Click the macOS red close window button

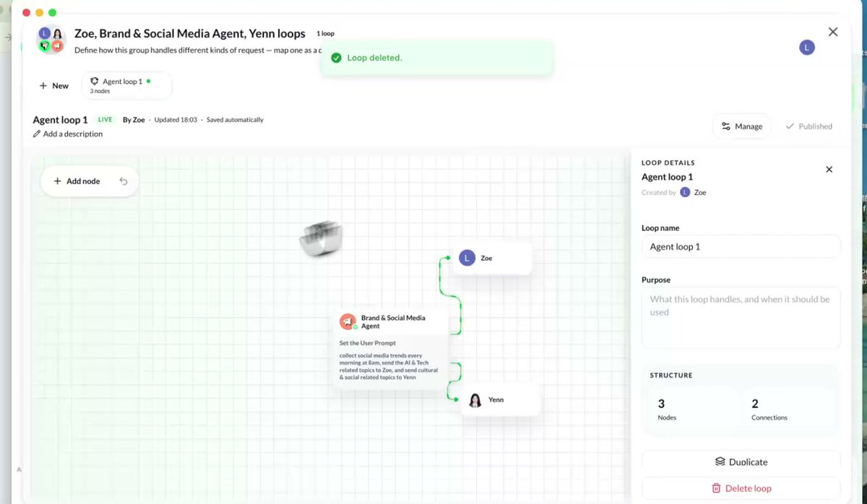pos(27,13)
